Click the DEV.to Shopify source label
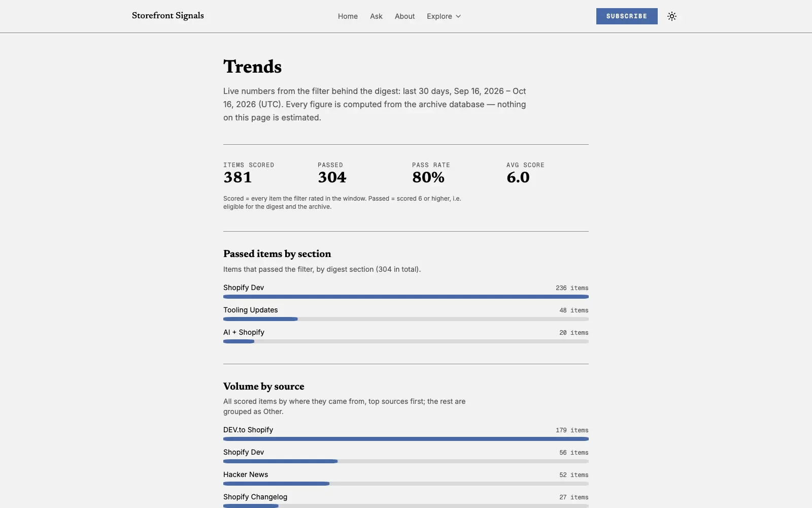 248,430
